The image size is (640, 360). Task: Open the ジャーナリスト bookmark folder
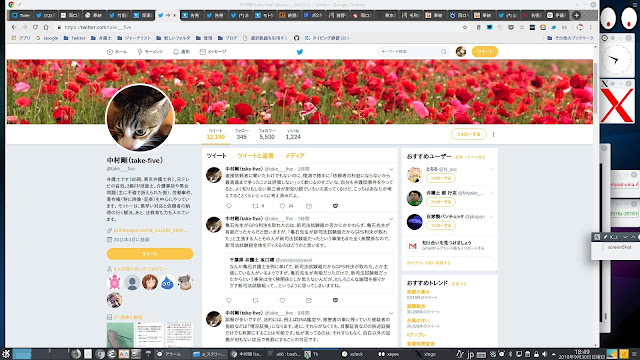[134, 38]
